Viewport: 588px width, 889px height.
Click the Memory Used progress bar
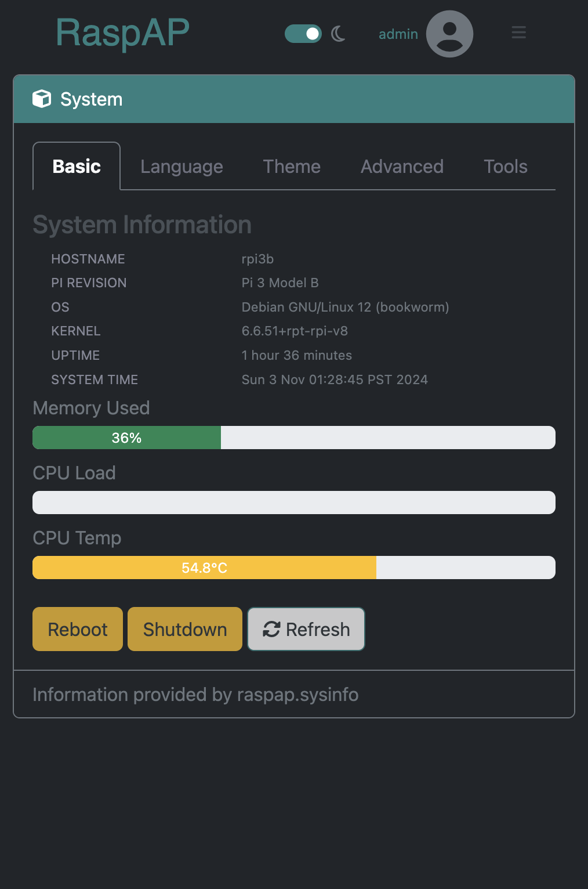[x=294, y=438]
